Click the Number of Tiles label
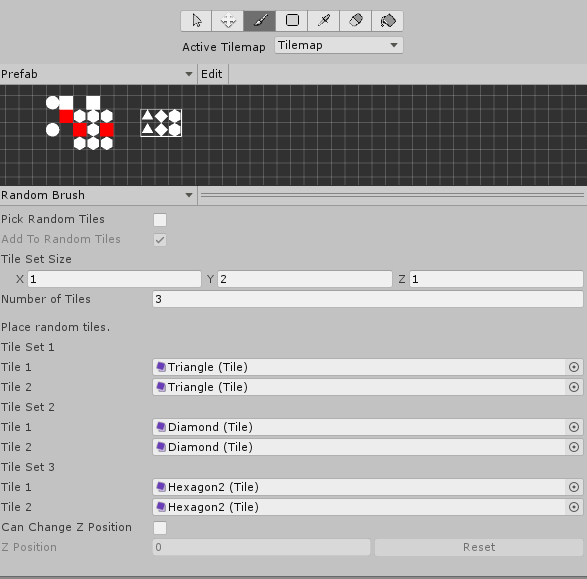Image resolution: width=587 pixels, height=579 pixels. click(x=46, y=299)
